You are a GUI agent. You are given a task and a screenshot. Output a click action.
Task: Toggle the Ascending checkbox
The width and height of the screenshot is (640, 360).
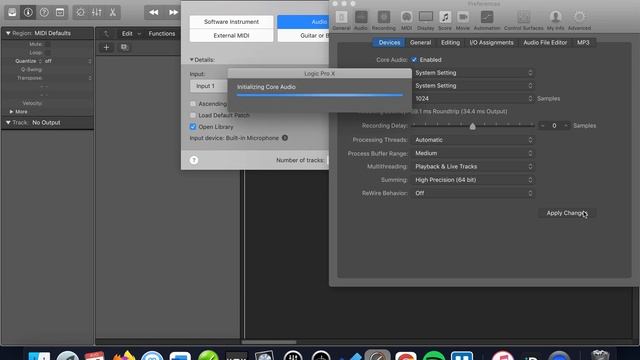193,104
